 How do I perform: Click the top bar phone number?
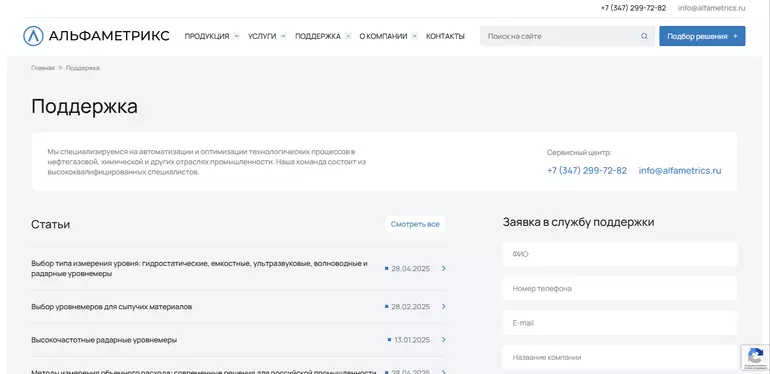pos(633,8)
